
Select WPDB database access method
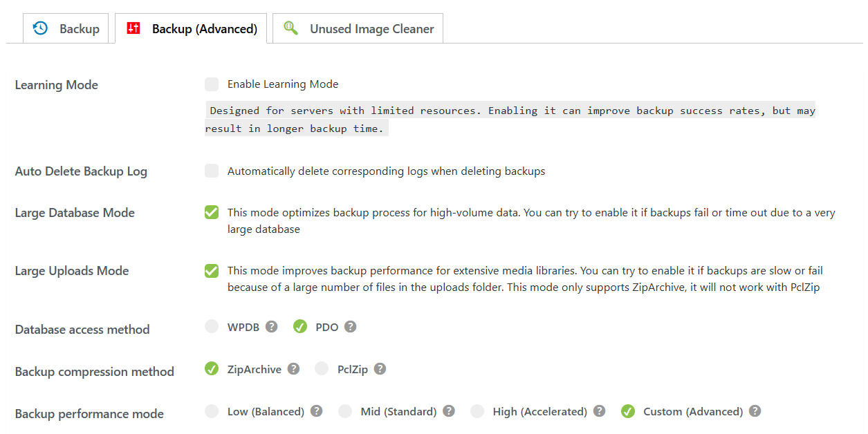(x=212, y=327)
